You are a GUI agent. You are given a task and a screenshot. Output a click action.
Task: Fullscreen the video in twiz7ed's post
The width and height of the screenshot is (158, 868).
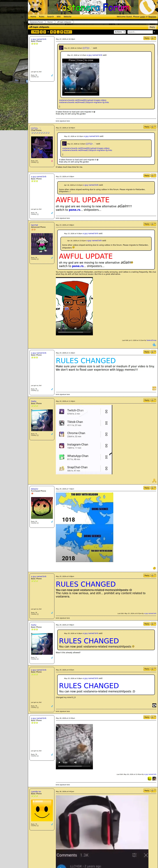tap(82, 328)
